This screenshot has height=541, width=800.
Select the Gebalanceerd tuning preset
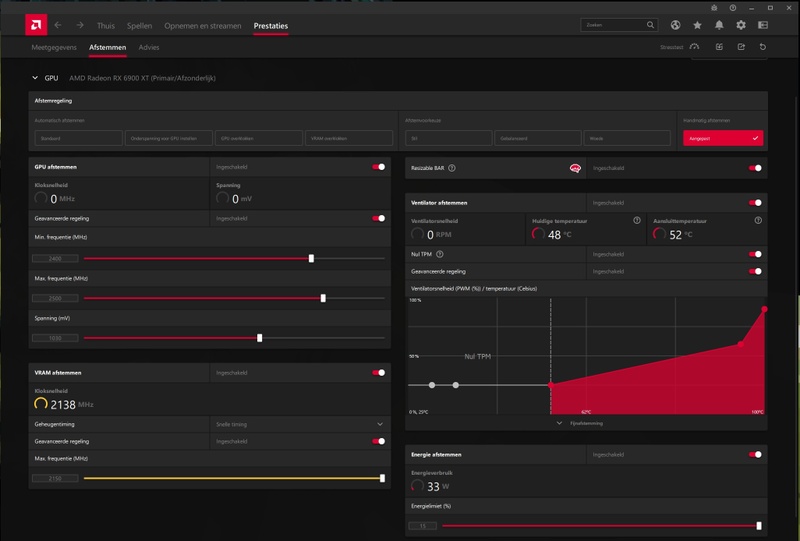(538, 138)
